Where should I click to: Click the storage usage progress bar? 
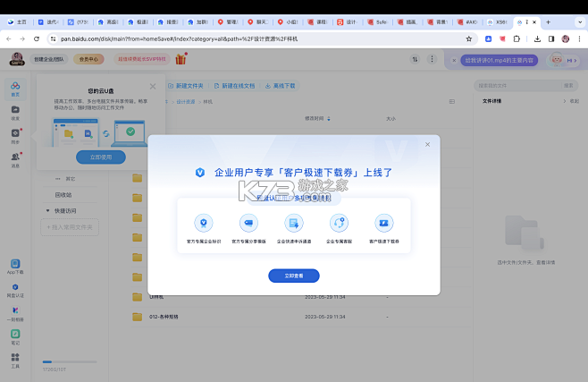click(70, 361)
